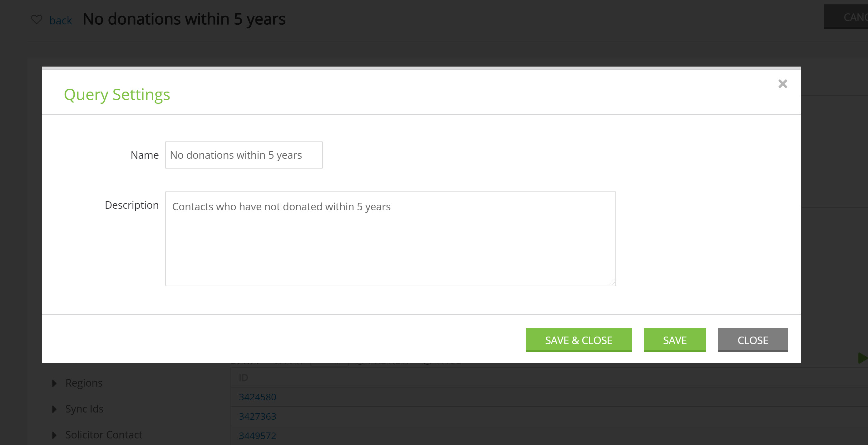
Task: Open contact ID 3424580
Action: point(258,397)
